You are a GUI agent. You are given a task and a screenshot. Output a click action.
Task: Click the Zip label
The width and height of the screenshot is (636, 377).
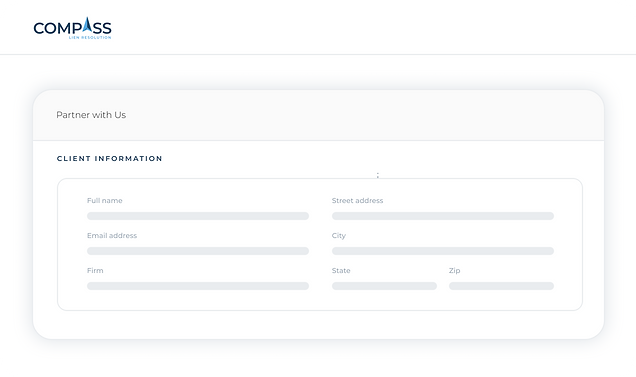coord(454,271)
